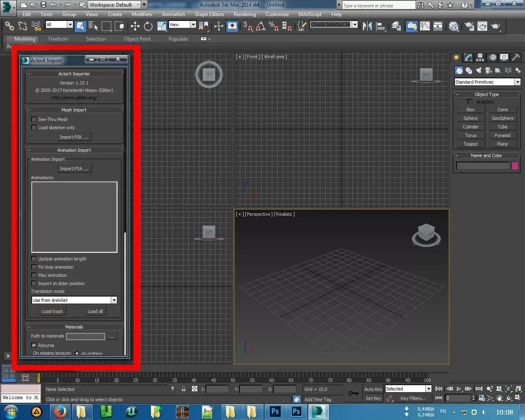Select the Select and Move tool

[135, 26]
